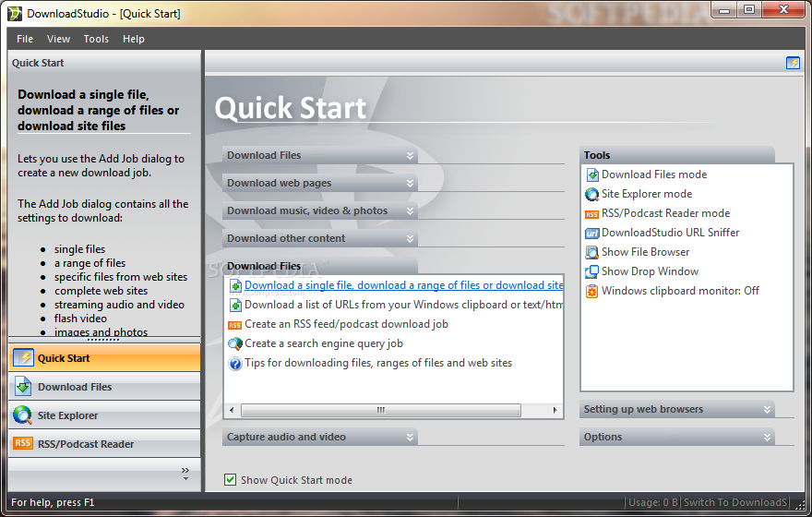Toggle the Show Quick Start mode checkbox

coord(230,480)
